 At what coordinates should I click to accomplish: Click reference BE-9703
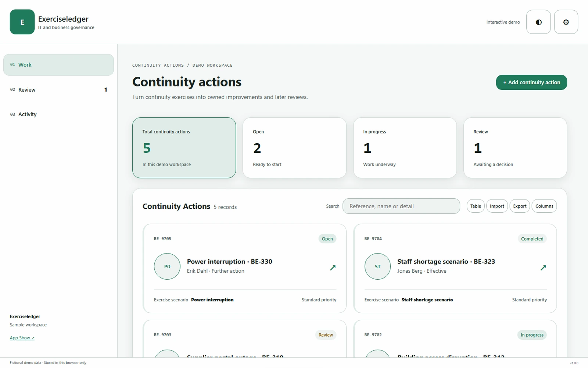162,335
